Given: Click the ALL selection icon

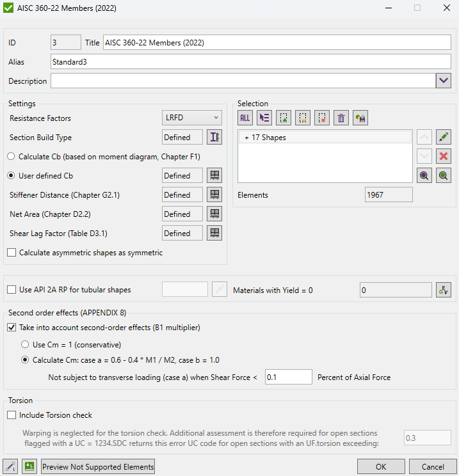Looking at the screenshot, I should (x=245, y=118).
